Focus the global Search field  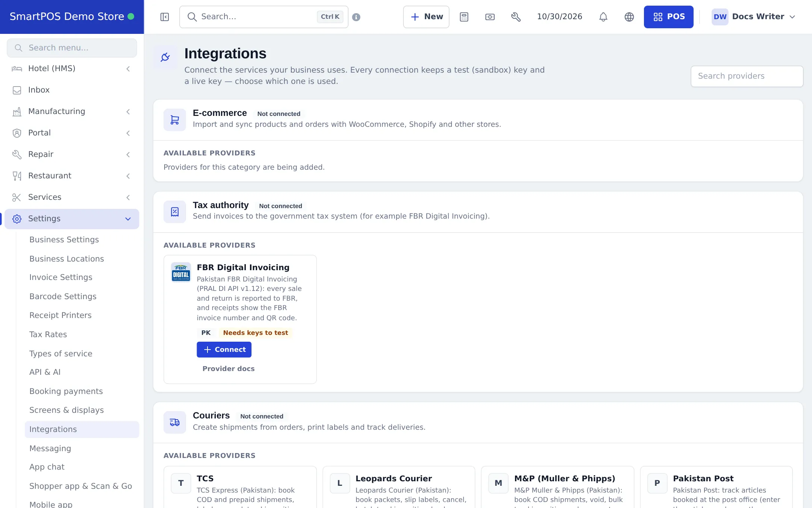[264, 17]
